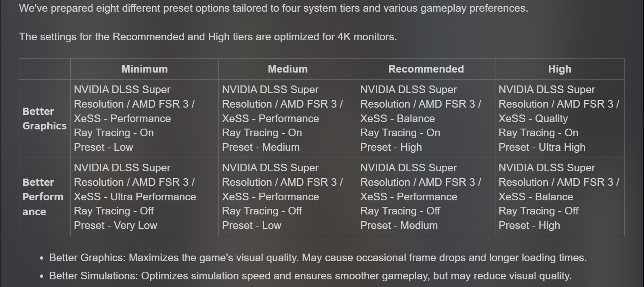Click 'Preset - Very Low' in Minimum column
The image size is (644, 287).
coord(115,225)
